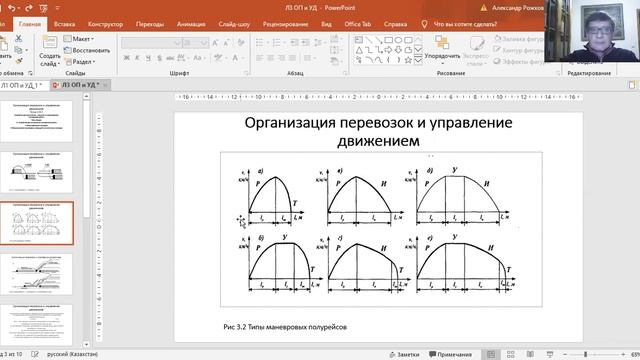Open the Упорядочить arrange menu
This screenshot has width=640, height=360.
(442, 49)
